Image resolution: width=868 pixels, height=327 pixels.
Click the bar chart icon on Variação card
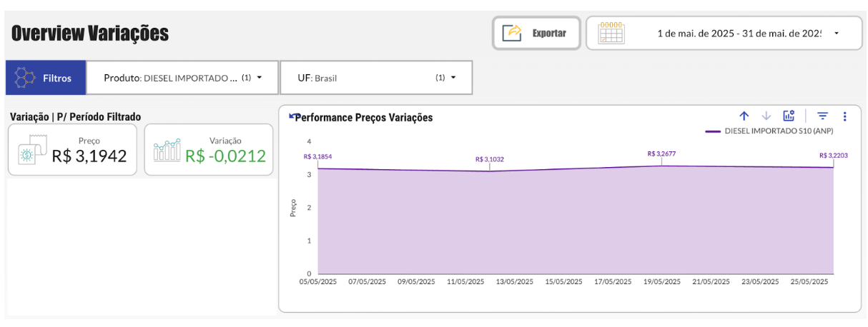(167, 151)
